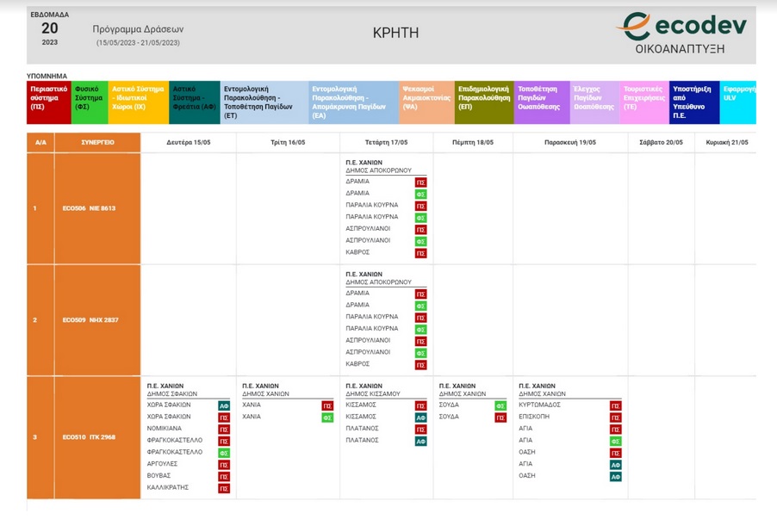Click the red Περιαστικό σύστημα (ΠΣ) legend swatch
This screenshot has width=777, height=532.
[48, 102]
